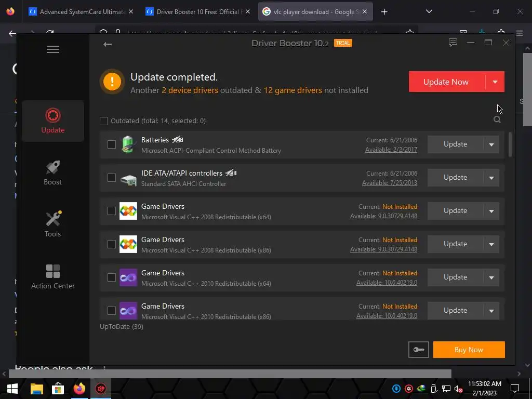The height and width of the screenshot is (399, 532).
Task: Tick the select-all Outdated checkbox
Action: click(x=104, y=121)
